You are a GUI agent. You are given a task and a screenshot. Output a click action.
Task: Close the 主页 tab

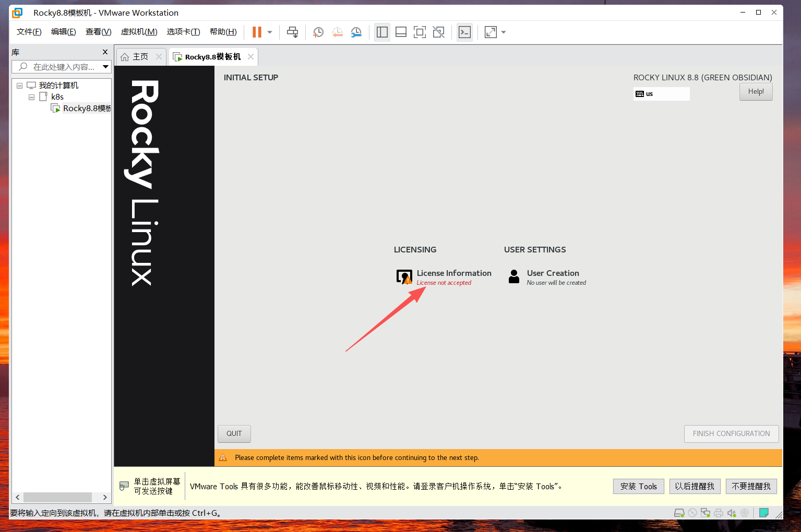tap(159, 57)
